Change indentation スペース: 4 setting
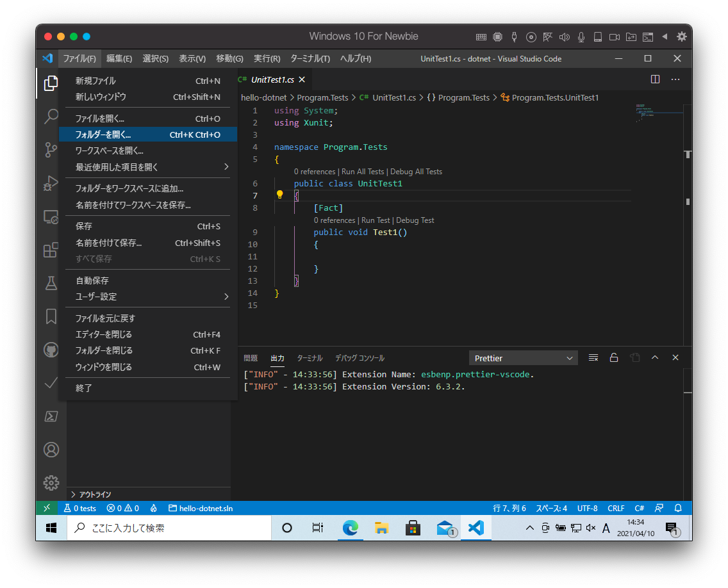The height and width of the screenshot is (588, 728). [552, 508]
